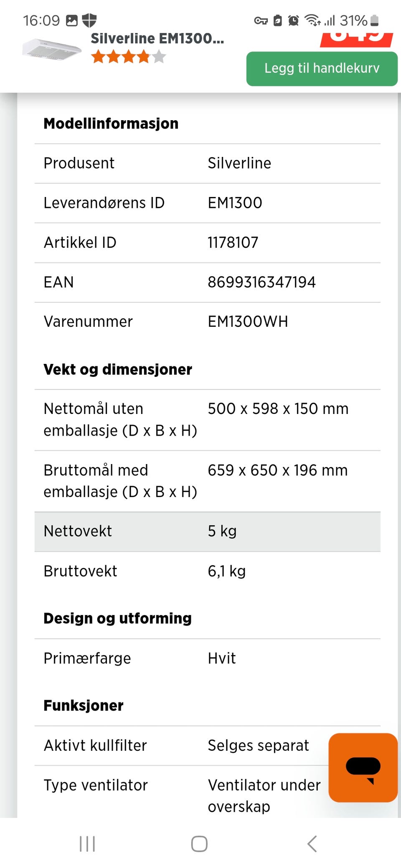Select the highlighted Nettovekt row
Screen dimensions: 401x868
pyautogui.click(x=207, y=532)
